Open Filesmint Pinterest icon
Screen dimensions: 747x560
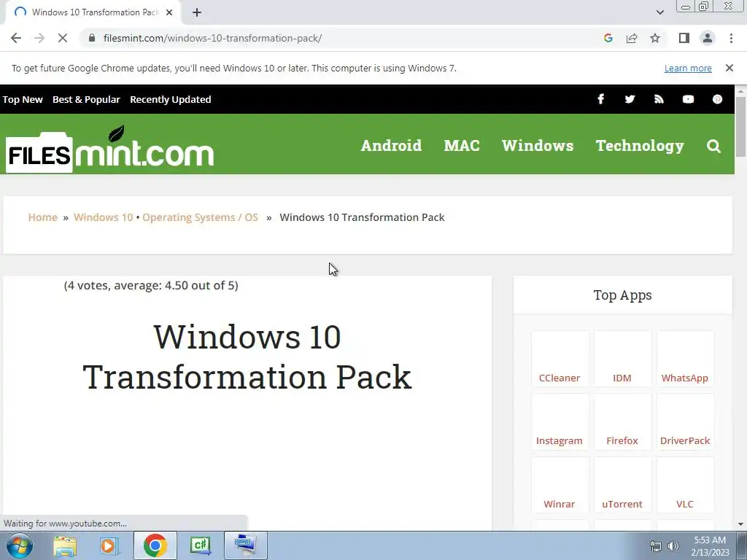717,99
